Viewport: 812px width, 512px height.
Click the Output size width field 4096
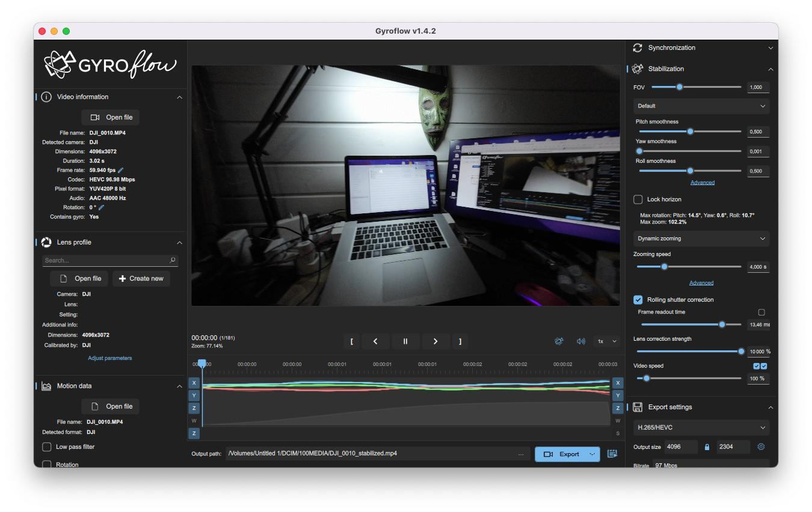tap(681, 447)
